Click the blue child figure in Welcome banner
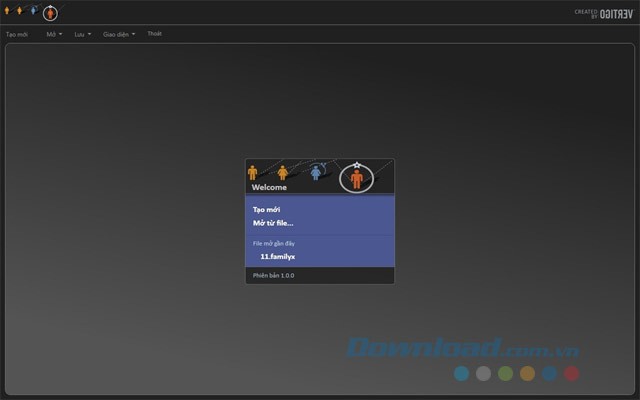This screenshot has width=640, height=400. (x=316, y=172)
